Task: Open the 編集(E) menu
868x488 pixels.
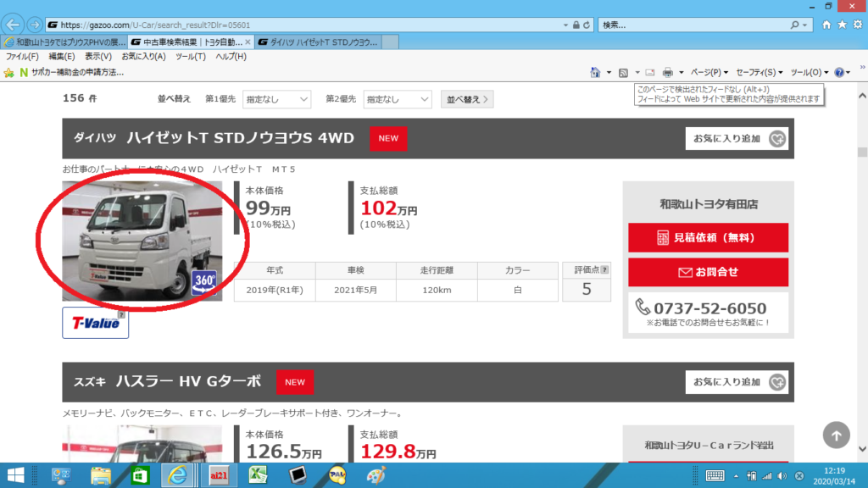Action: coord(61,57)
